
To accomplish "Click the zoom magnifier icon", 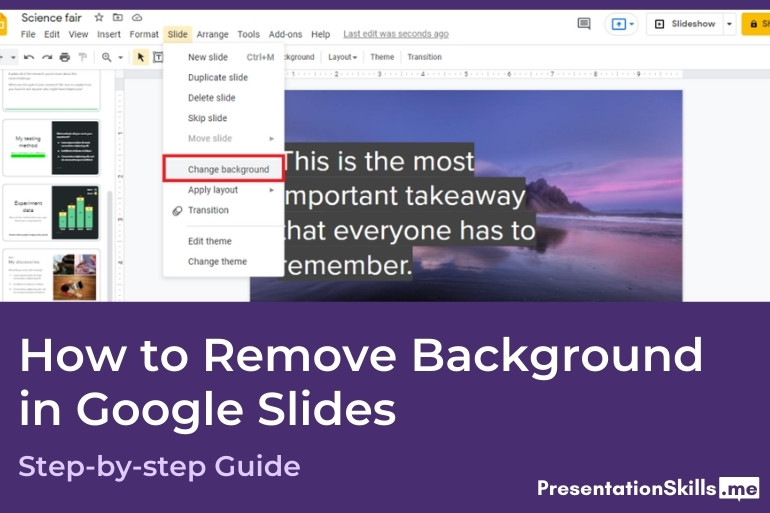I will click(107, 57).
